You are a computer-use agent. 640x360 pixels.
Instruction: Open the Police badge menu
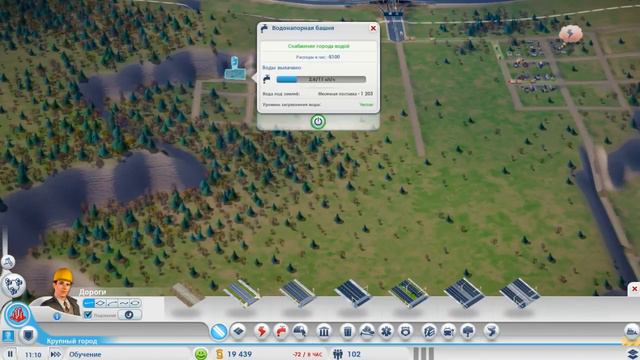pyautogui.click(x=405, y=331)
